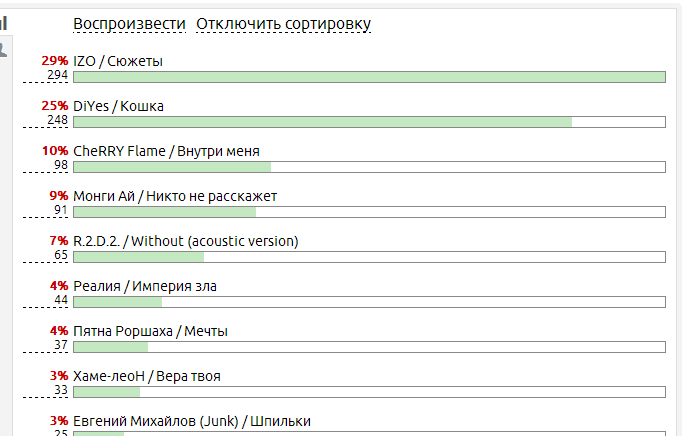Click the 248 vote count
Viewport: 697px width, 436px height.
click(x=57, y=120)
